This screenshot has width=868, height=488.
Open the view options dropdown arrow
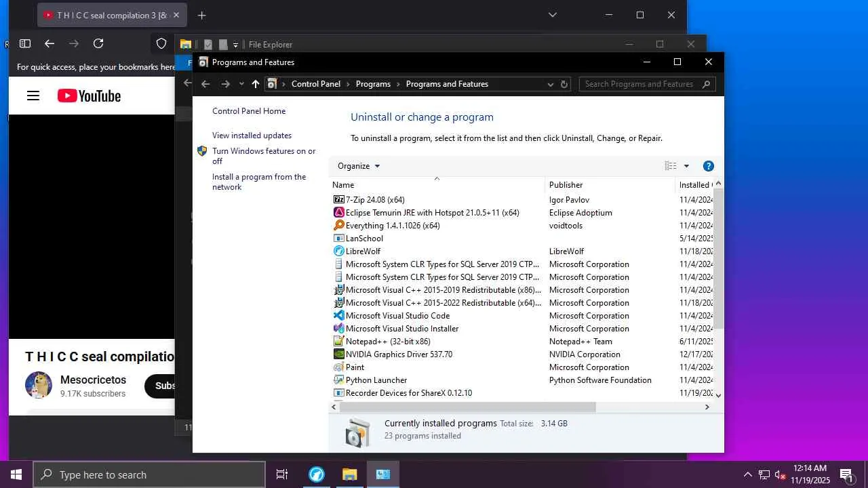coord(686,166)
